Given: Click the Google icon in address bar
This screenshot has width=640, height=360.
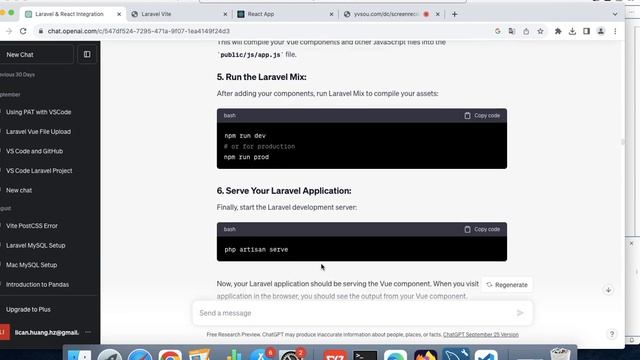Looking at the screenshot, I should 497,31.
